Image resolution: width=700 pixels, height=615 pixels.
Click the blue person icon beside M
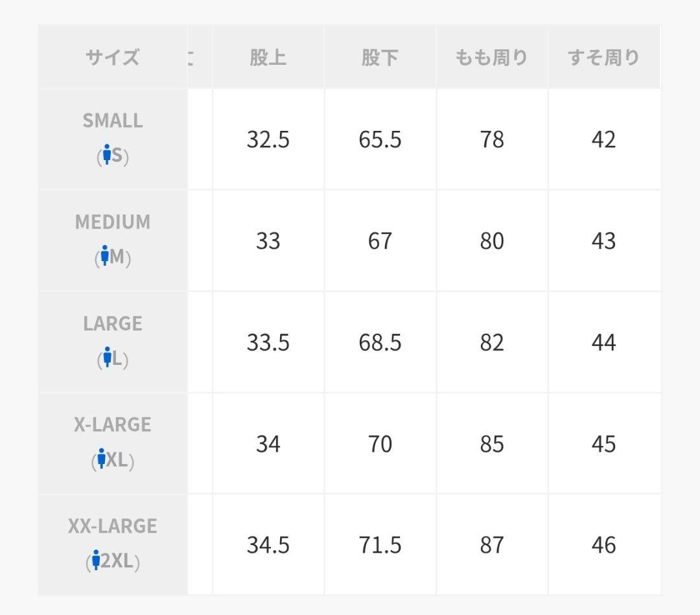click(104, 257)
